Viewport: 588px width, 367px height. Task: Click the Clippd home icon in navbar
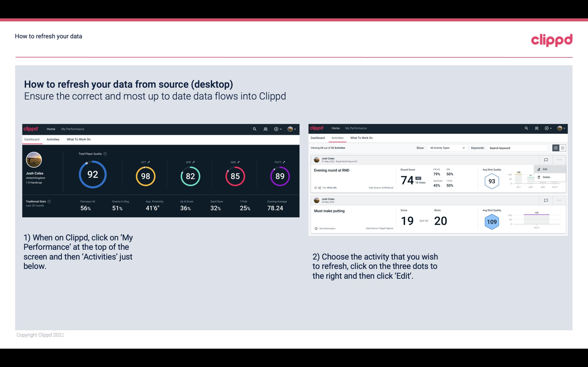(31, 128)
